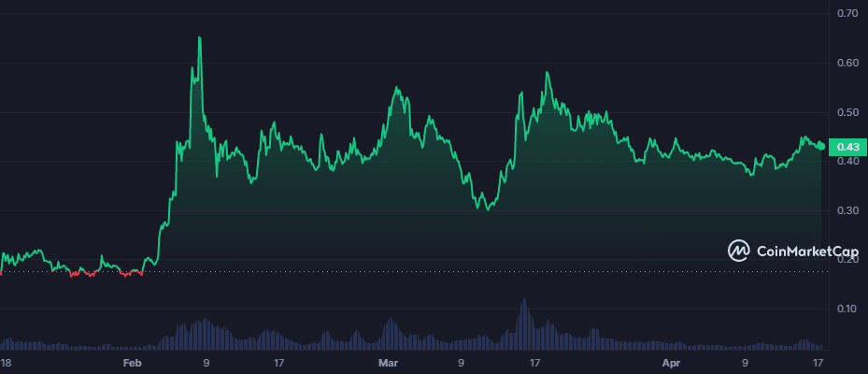Click the CoinMarketCap logo icon
The image size is (868, 374).
click(739, 251)
